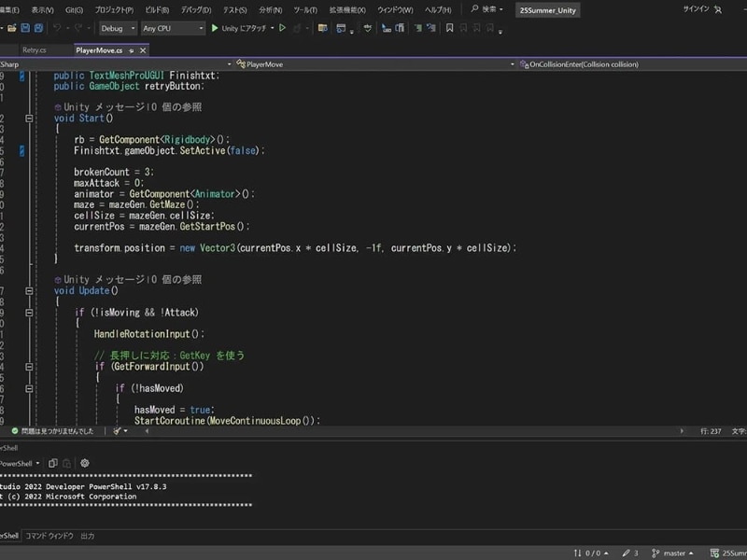Screen dimensions: 747x560
Task: Open the Any CPU platform dropdown
Action: [173, 30]
